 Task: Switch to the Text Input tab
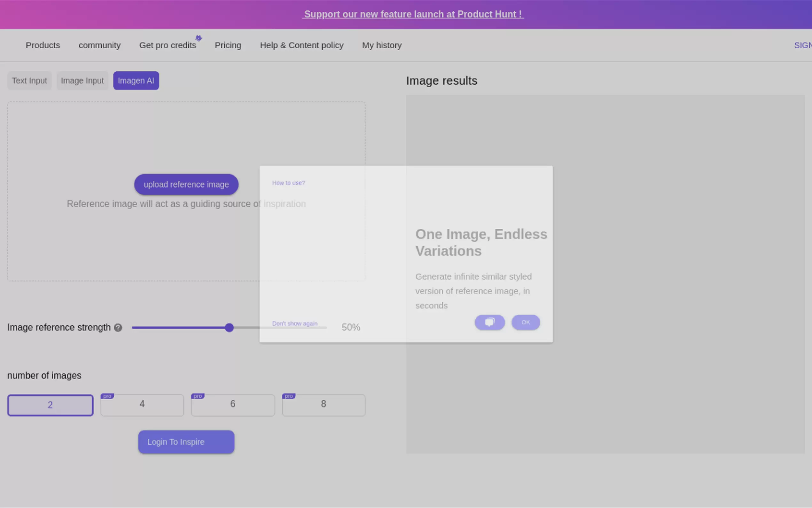tap(29, 81)
